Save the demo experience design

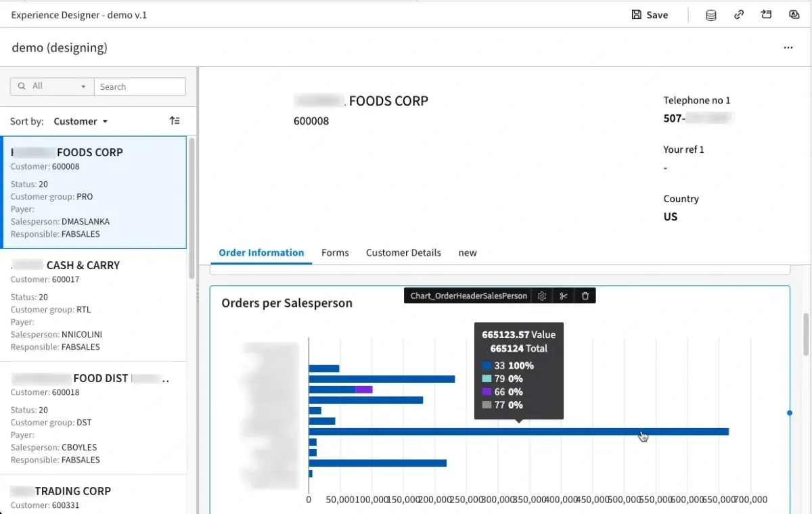click(x=650, y=15)
